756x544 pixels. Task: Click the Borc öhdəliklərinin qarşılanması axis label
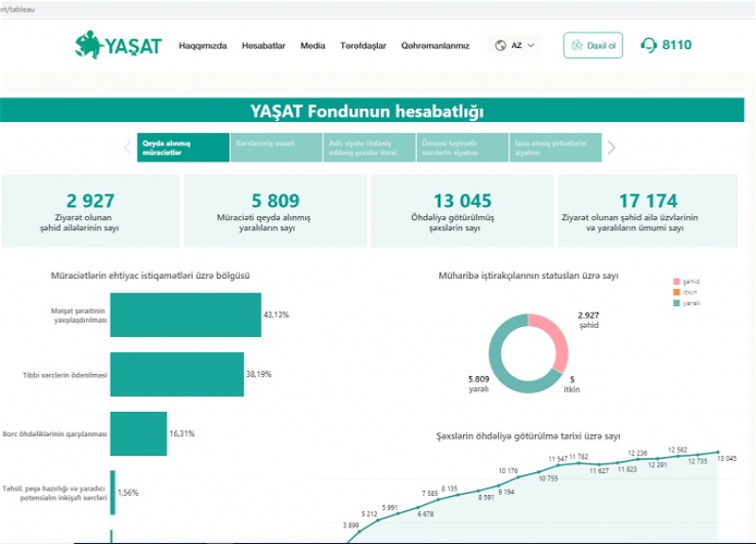55,434
